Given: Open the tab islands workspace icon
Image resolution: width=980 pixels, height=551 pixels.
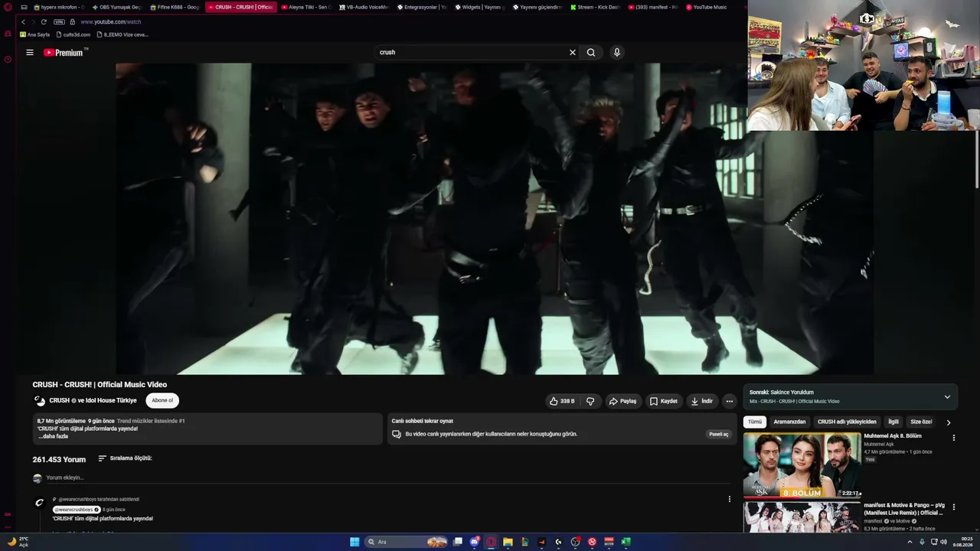Looking at the screenshot, I should 24,8.
